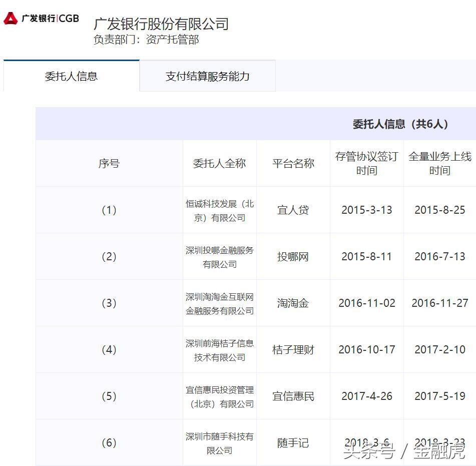
Task: Click the 广发银行股份有限公司 title
Action: coord(160,24)
